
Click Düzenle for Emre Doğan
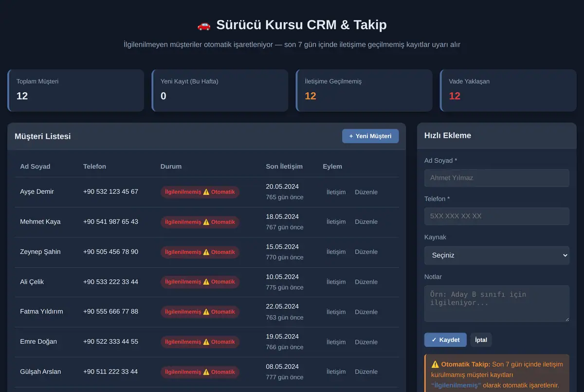tap(366, 342)
